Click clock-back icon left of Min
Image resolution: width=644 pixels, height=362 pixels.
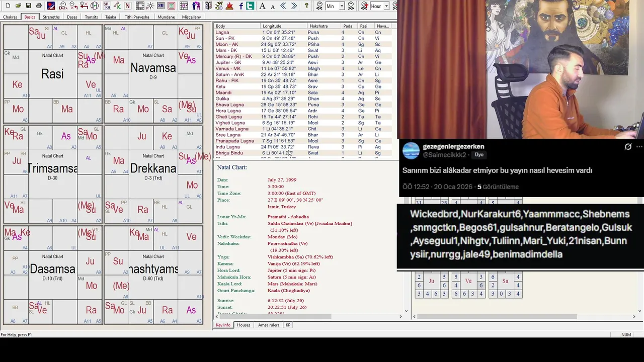coord(319,6)
